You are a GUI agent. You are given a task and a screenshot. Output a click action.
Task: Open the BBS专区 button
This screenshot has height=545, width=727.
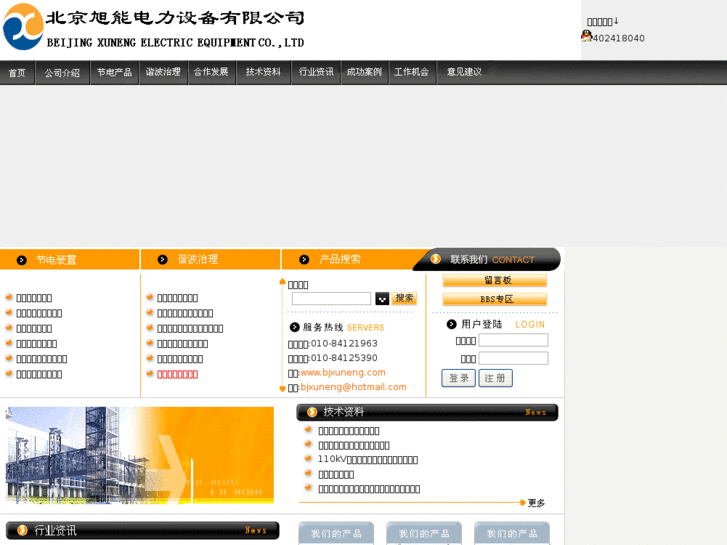495,299
